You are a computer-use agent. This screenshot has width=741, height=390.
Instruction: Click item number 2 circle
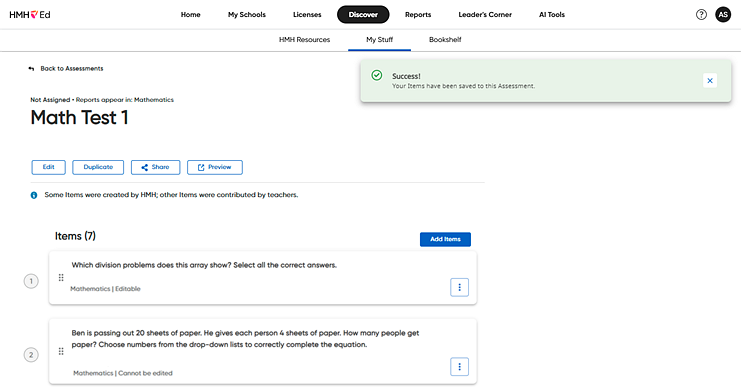31,355
